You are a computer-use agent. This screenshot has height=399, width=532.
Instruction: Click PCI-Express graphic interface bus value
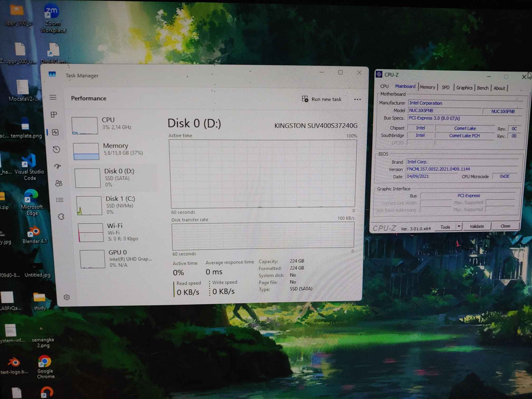tap(468, 196)
